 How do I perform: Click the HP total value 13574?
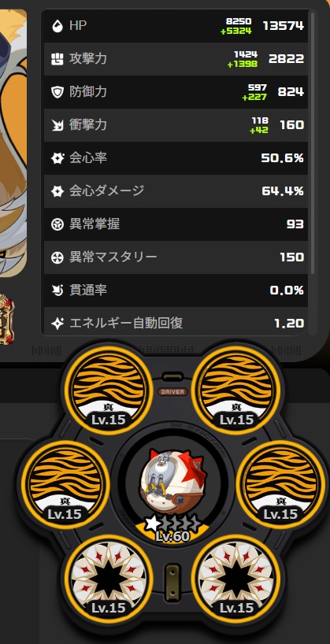[x=284, y=26]
